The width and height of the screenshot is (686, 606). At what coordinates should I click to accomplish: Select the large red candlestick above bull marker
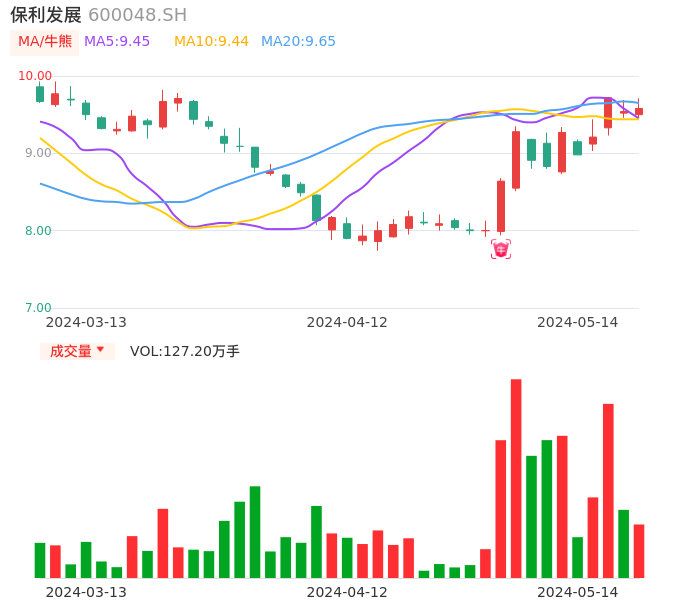pos(501,206)
